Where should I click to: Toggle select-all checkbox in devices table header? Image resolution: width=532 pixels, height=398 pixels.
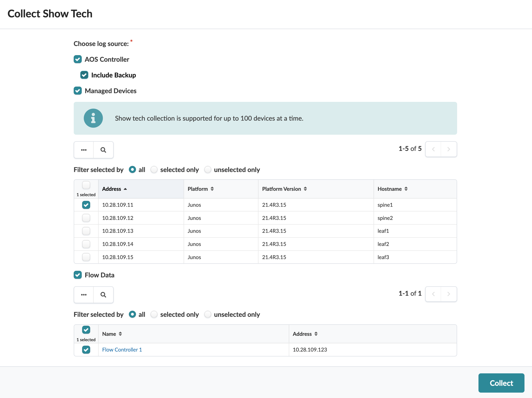point(86,185)
